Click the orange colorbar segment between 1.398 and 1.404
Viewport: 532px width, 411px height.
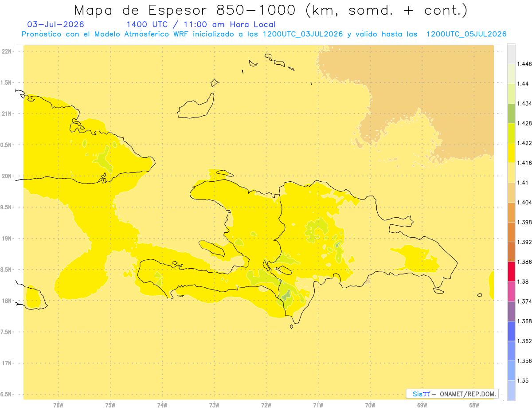pyautogui.click(x=511, y=212)
